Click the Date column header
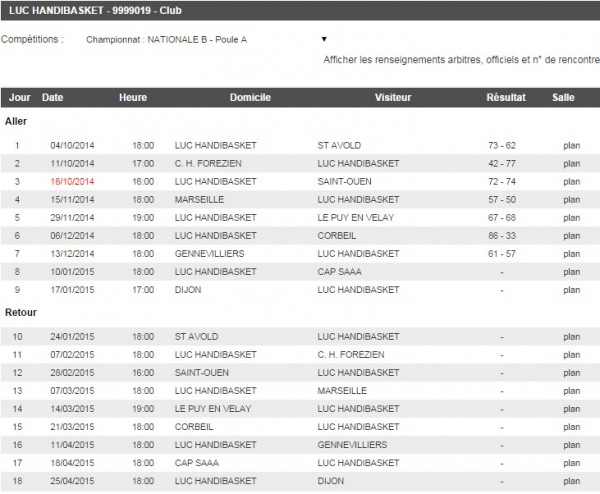The width and height of the screenshot is (600, 494). (52, 97)
